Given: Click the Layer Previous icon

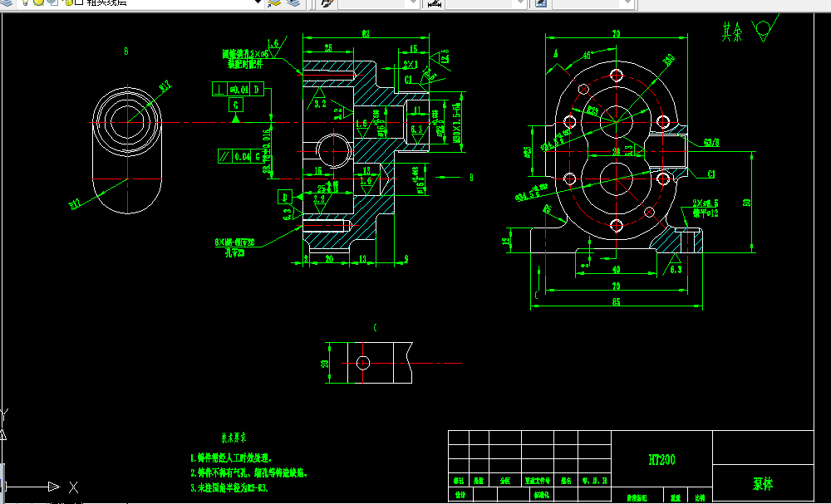Looking at the screenshot, I should pyautogui.click(x=293, y=2).
